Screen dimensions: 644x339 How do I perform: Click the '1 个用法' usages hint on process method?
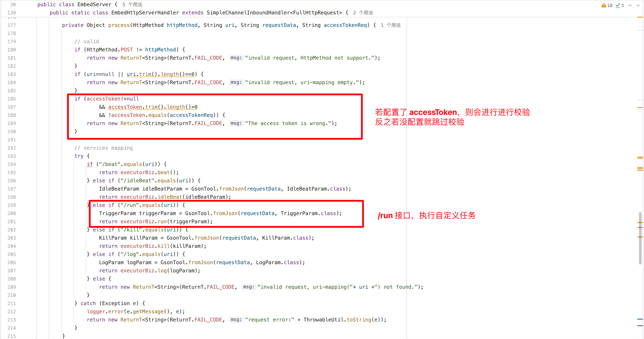[391, 25]
